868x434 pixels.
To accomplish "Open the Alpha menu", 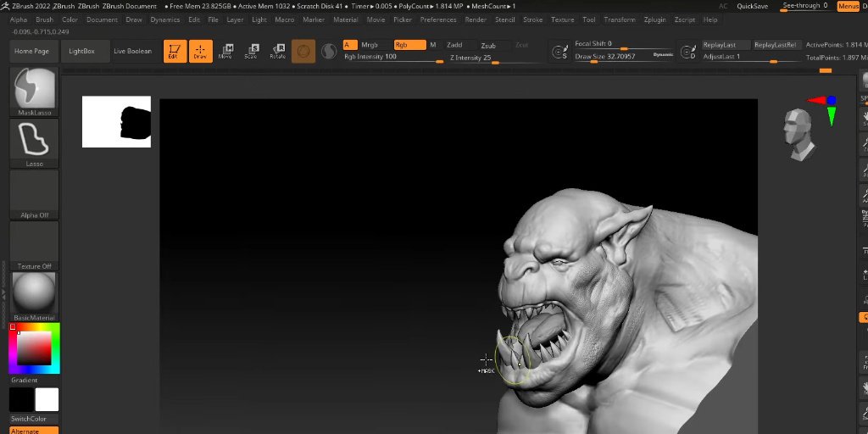I will pos(19,19).
